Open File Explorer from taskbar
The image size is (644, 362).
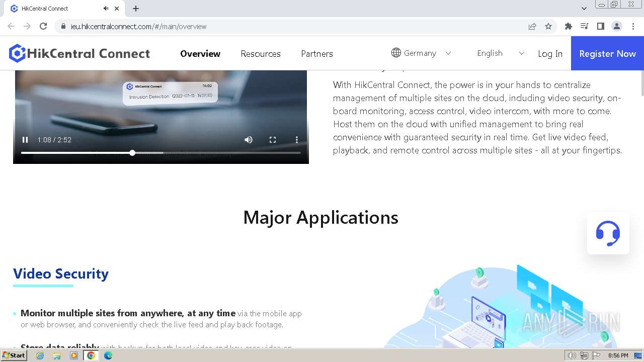coord(57,355)
